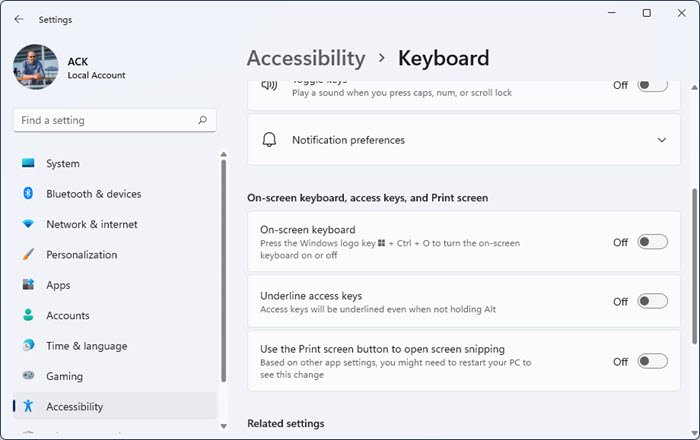
Task: Click the Accounts person icon
Action: tap(28, 315)
